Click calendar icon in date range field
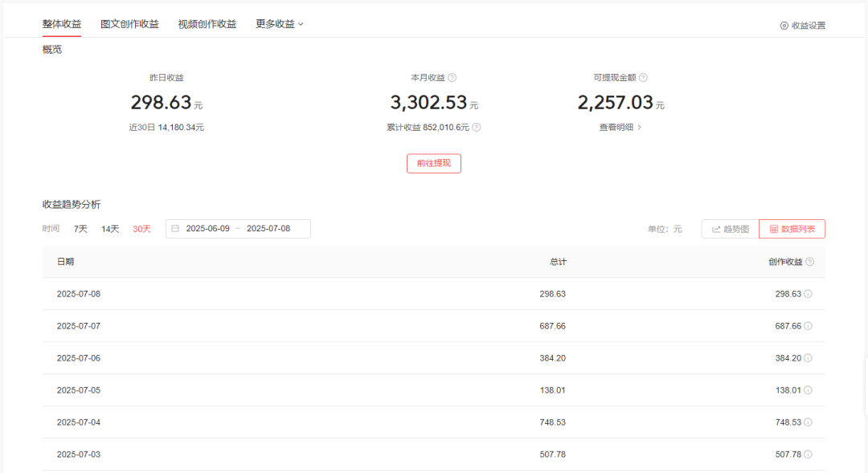 point(175,229)
